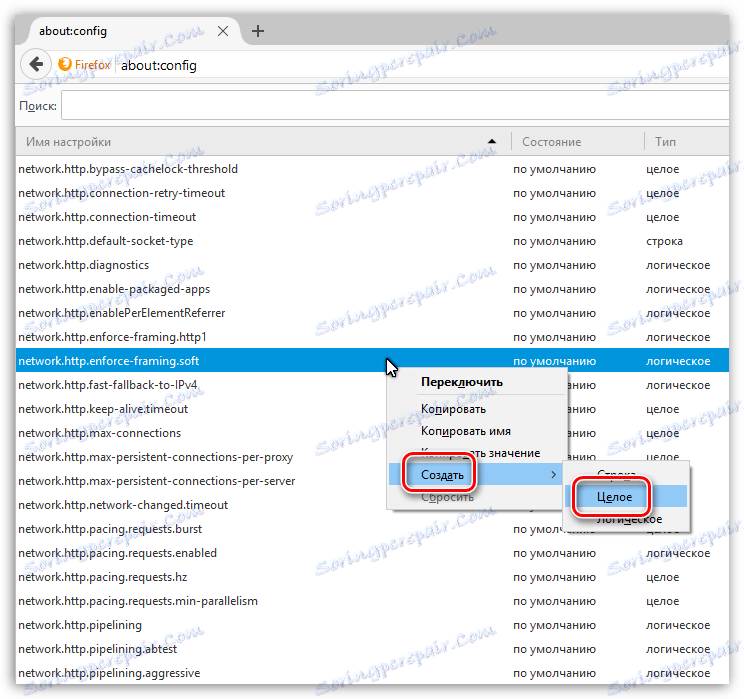
Task: Click 'целое' type of pacing.requests.hz row
Action: coord(662,578)
